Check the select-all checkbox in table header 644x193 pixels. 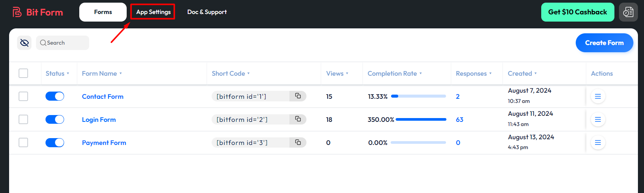(x=24, y=73)
